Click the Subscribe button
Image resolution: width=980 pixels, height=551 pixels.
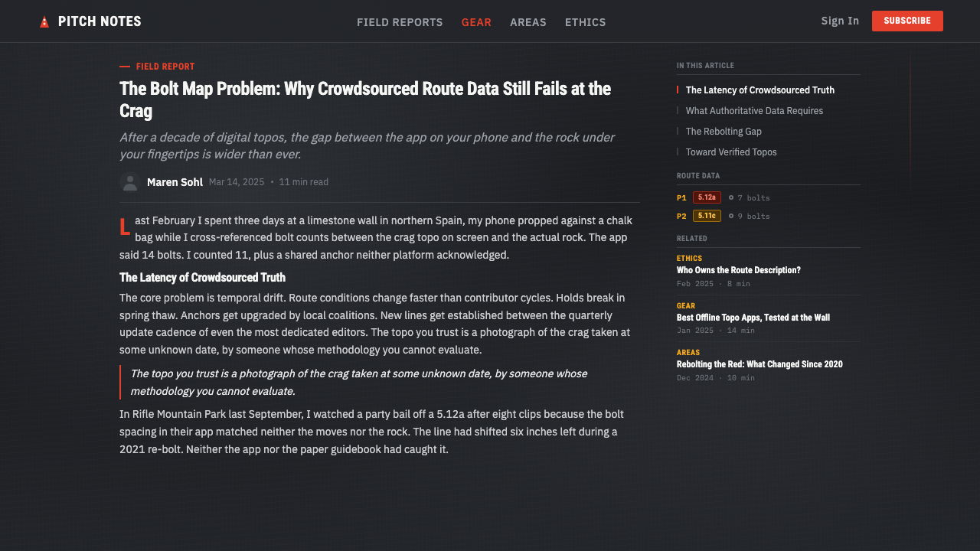point(907,21)
